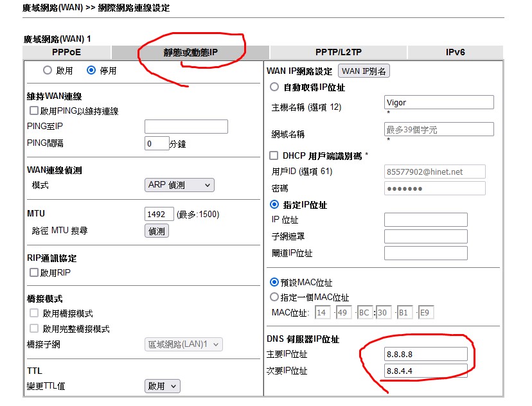Select the 啟用 radio button
Image resolution: width=532 pixels, height=406 pixels.
coord(48,70)
